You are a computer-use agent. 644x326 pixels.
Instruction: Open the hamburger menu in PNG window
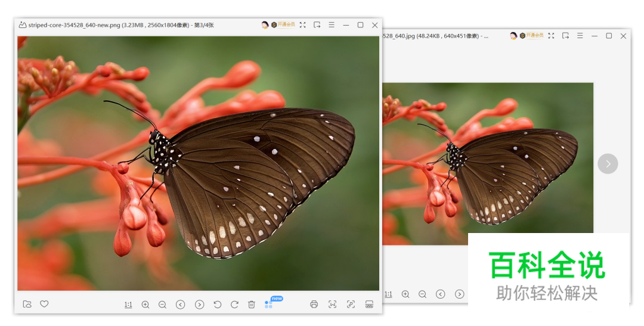(332, 25)
